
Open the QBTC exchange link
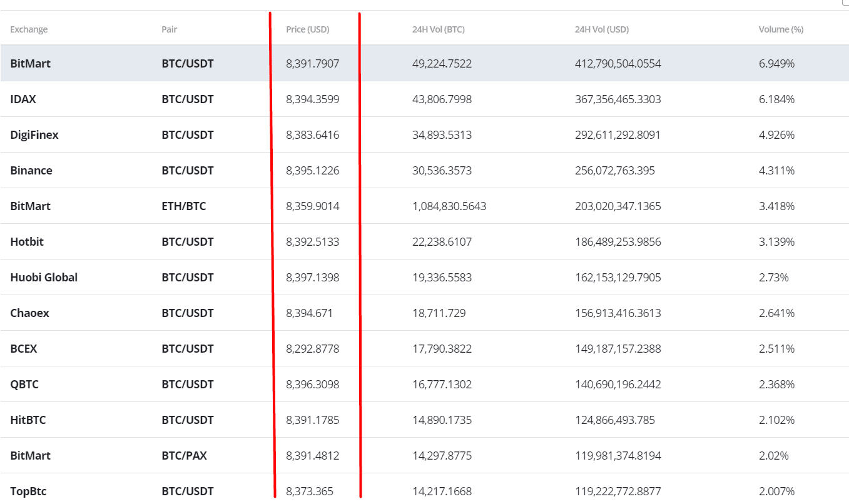point(24,385)
